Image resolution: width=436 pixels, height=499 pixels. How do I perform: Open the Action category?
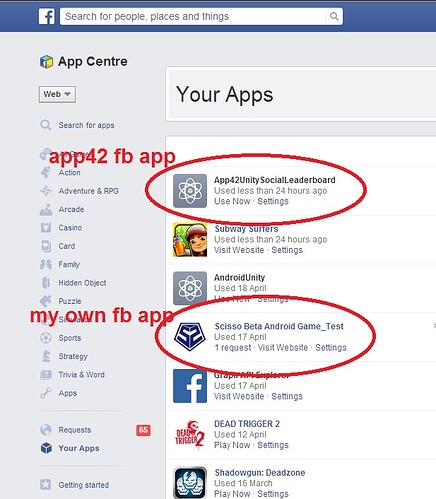tap(69, 173)
